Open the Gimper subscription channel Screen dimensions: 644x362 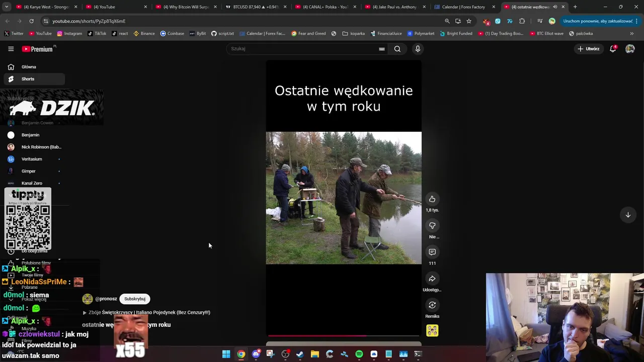[34, 171]
